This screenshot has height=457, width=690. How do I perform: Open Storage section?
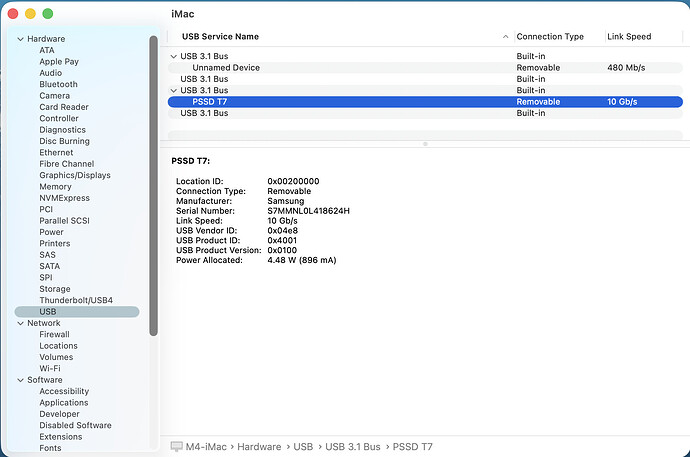pyautogui.click(x=55, y=289)
